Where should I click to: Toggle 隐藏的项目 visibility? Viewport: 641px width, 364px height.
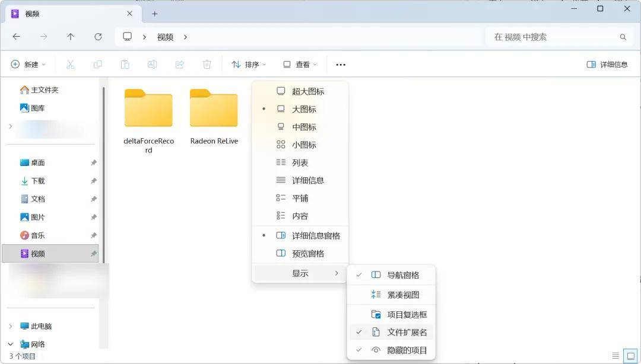tap(391, 350)
